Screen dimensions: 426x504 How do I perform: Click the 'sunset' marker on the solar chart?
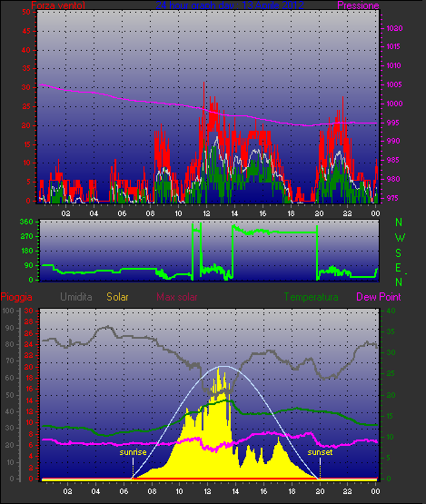point(320,452)
